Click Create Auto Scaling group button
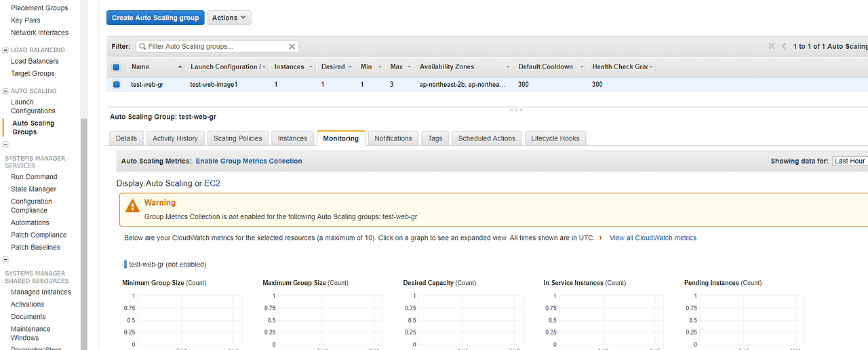Viewport: 868px width, 350px height. pyautogui.click(x=155, y=18)
